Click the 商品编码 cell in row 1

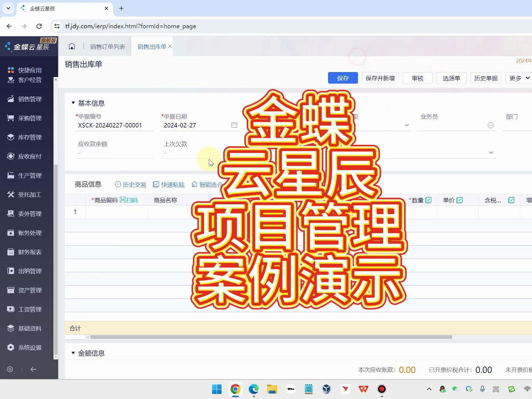pyautogui.click(x=117, y=212)
